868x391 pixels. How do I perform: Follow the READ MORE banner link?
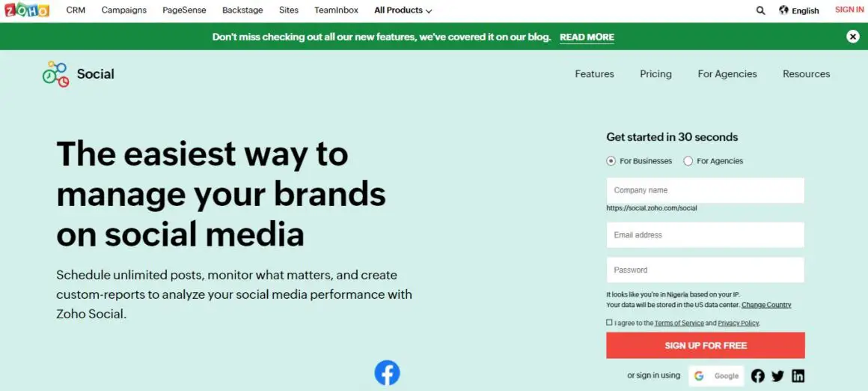[587, 37]
